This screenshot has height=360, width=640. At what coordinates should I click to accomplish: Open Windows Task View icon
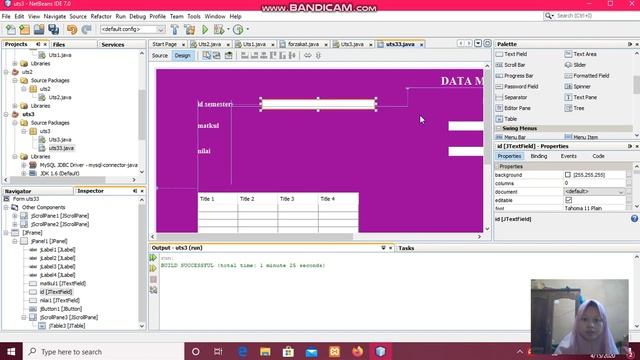click(218, 351)
